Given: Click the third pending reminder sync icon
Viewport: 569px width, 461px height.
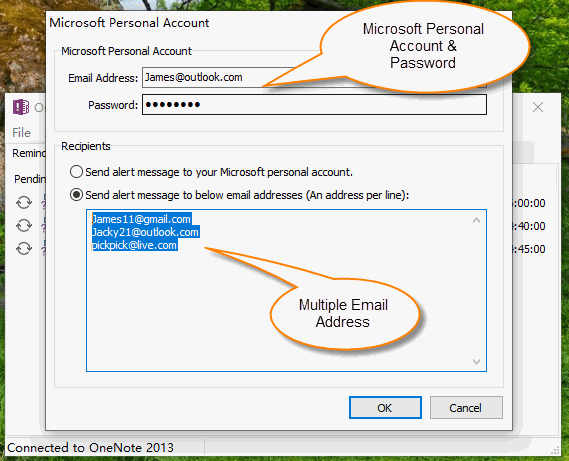Looking at the screenshot, I should [24, 249].
